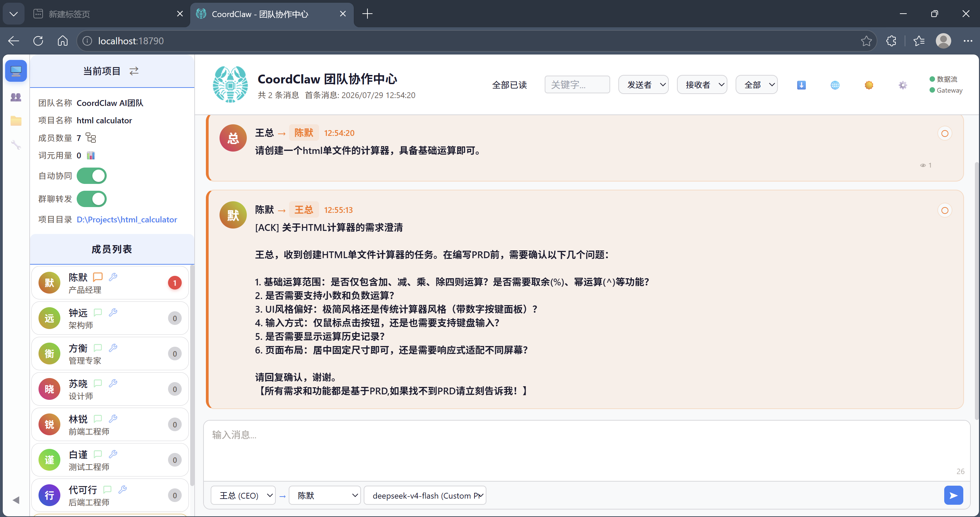Toggle the 群聊转发 switch

[92, 199]
